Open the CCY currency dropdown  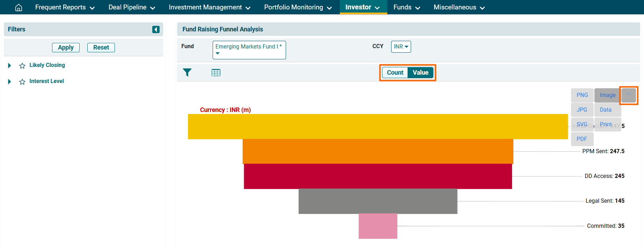click(x=401, y=47)
